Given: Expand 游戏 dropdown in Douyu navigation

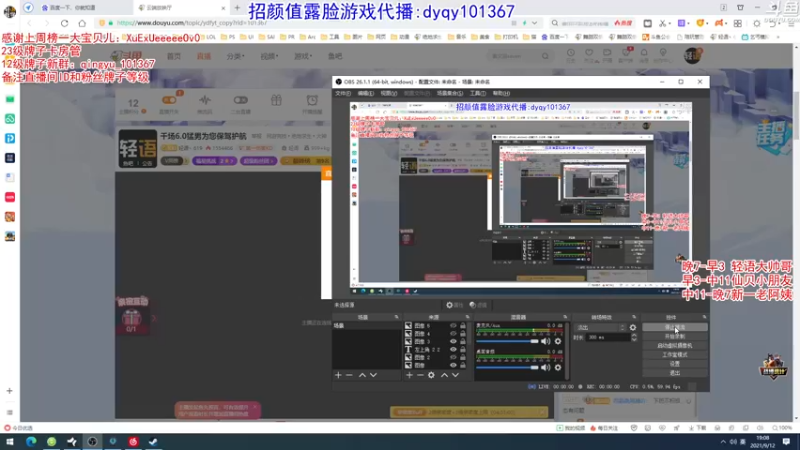Looking at the screenshot, I should point(303,56).
